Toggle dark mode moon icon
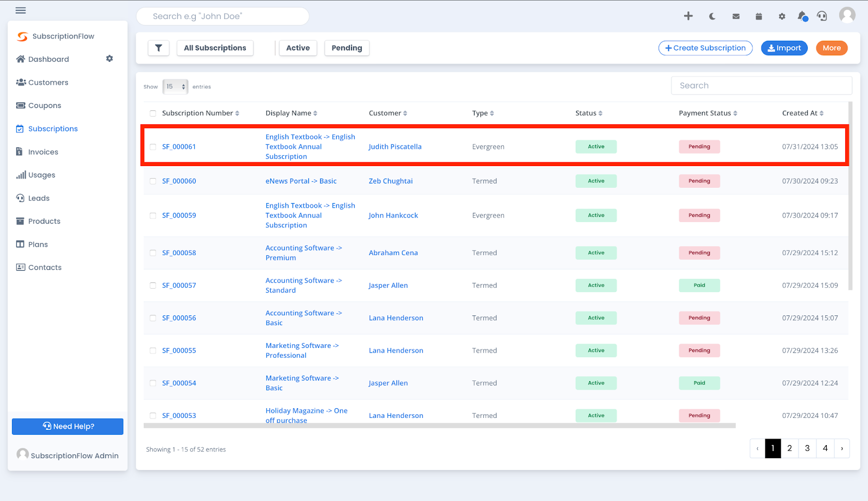The width and height of the screenshot is (868, 501). 712,16
